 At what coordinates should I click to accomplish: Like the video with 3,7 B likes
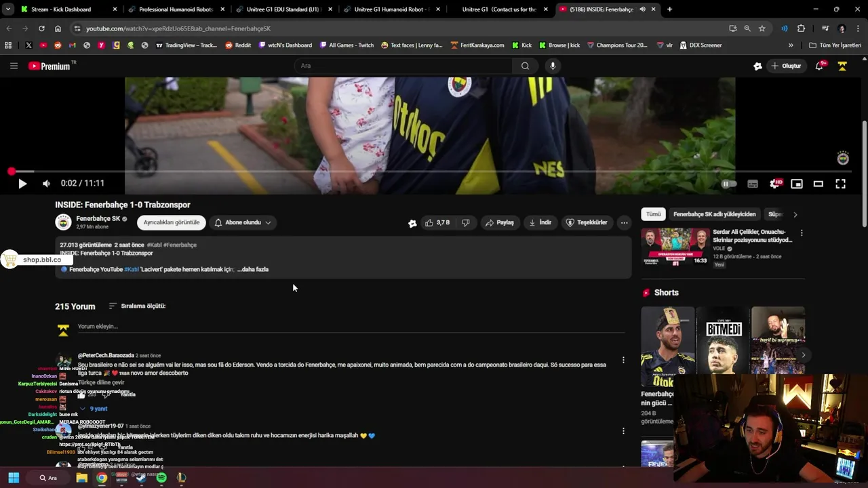437,222
